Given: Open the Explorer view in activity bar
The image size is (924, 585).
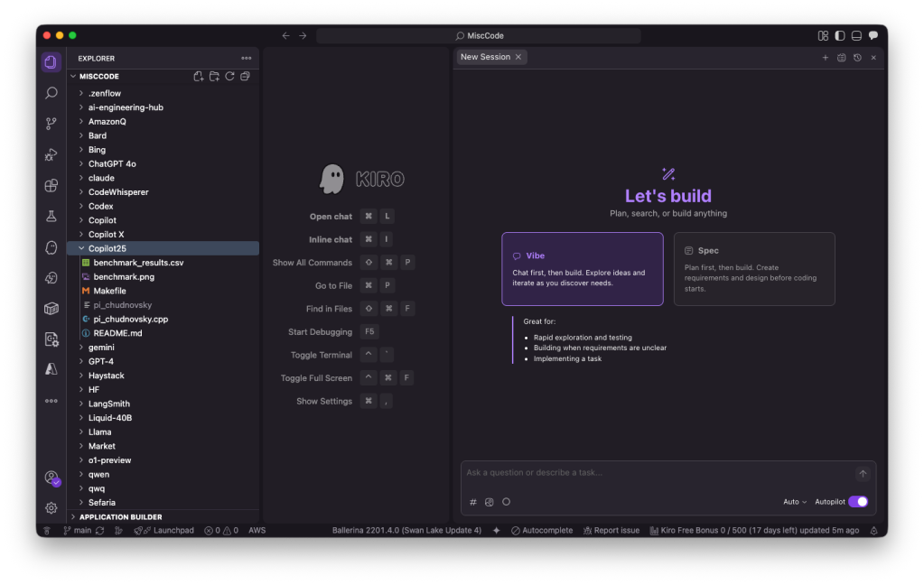Looking at the screenshot, I should tap(51, 62).
